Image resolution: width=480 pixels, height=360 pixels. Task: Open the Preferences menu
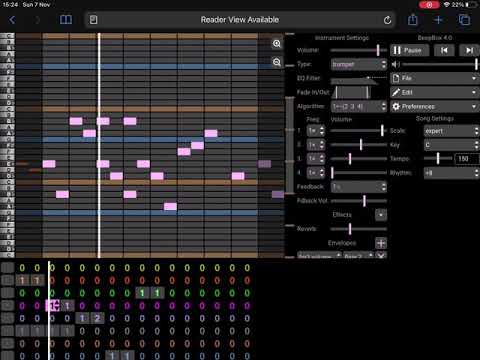[x=435, y=107]
